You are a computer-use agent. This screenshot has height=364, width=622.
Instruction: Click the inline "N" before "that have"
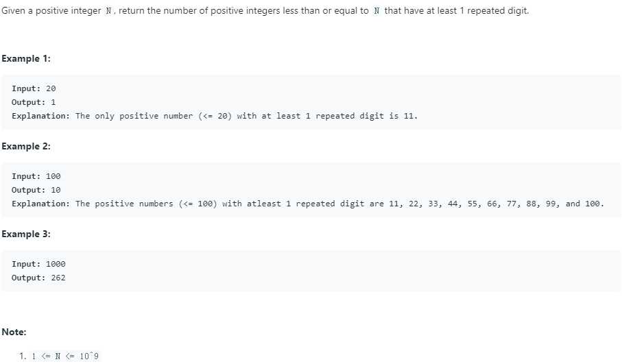376,12
